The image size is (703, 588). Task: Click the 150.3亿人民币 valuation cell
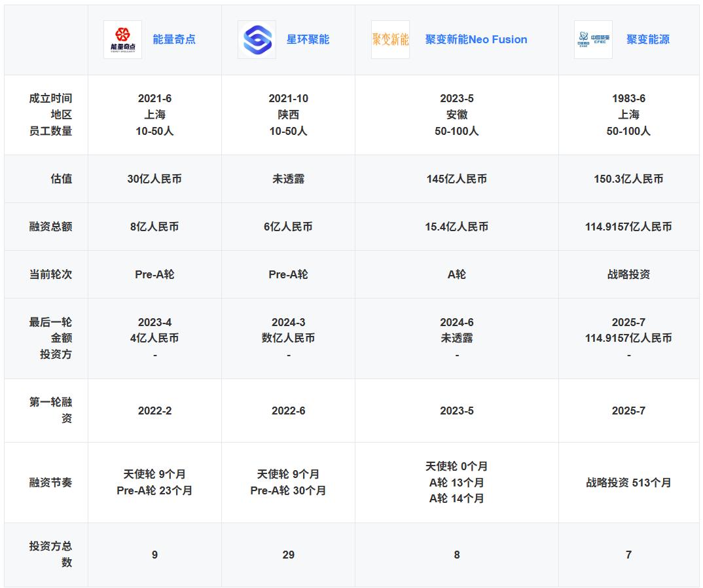pos(628,179)
